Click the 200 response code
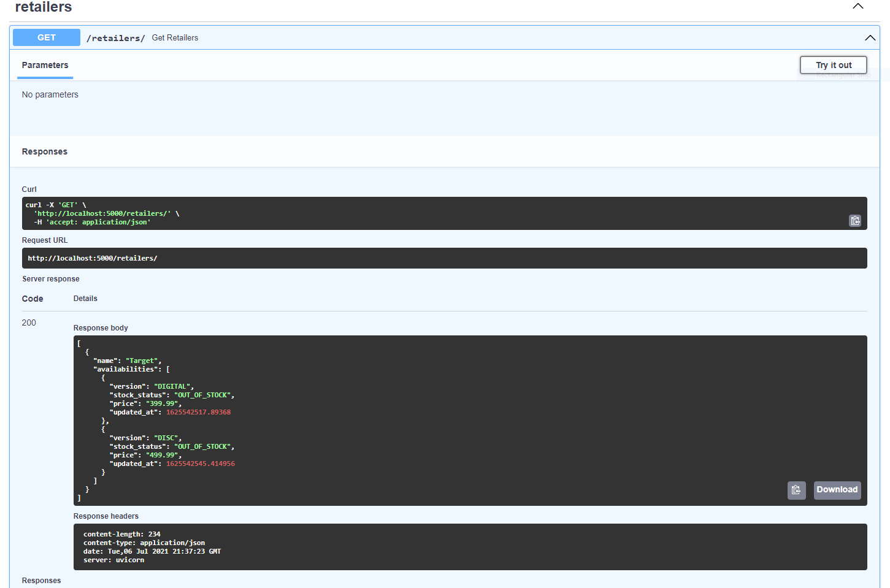 point(29,323)
